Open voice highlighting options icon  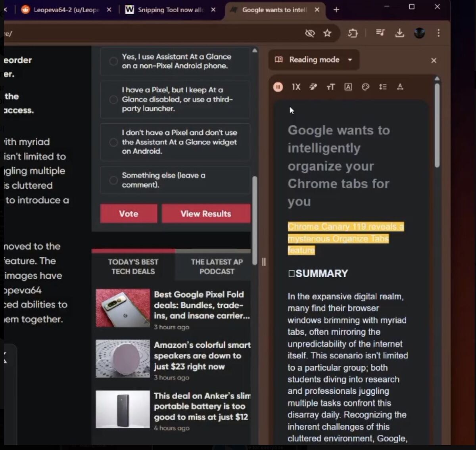(x=313, y=87)
